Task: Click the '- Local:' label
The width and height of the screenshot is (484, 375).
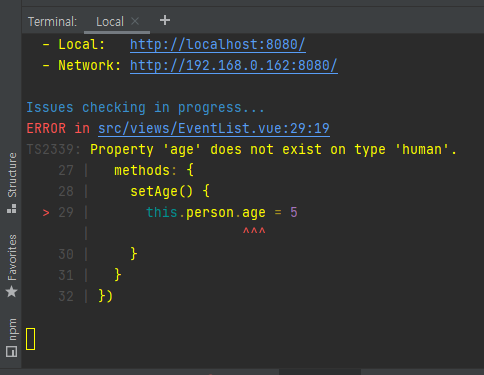Action: 74,45
